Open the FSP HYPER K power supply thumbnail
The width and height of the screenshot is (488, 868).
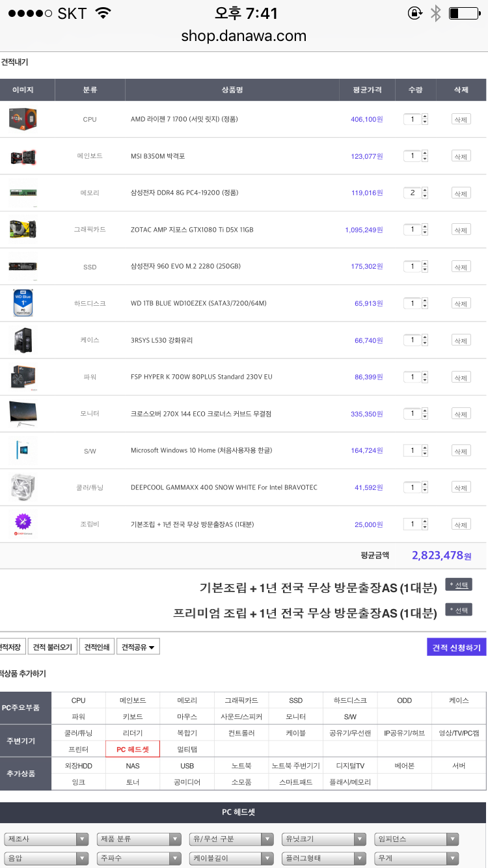23,377
